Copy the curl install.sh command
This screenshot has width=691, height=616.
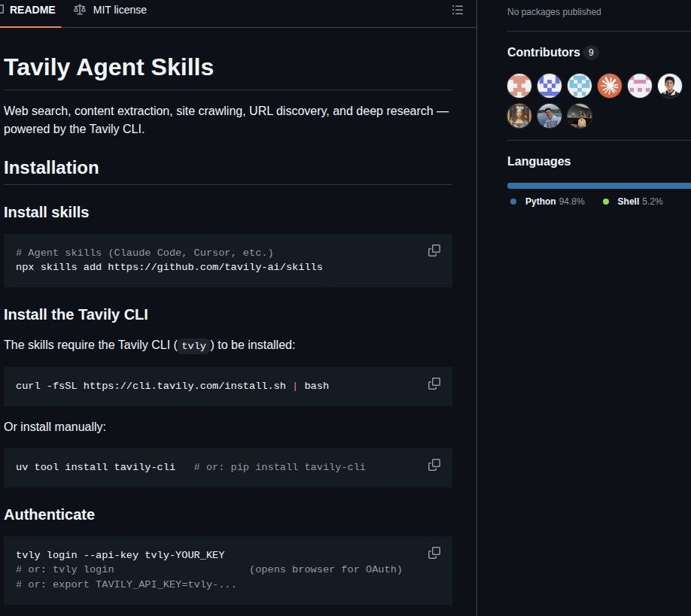[x=434, y=384]
